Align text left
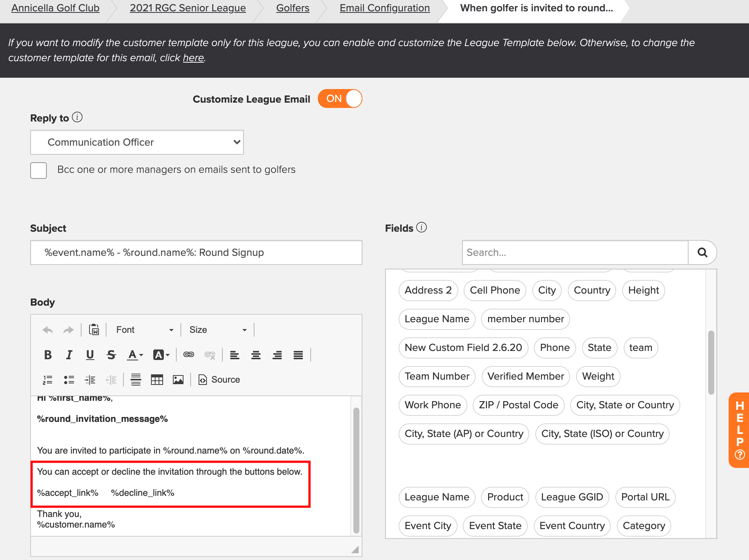 [x=235, y=355]
